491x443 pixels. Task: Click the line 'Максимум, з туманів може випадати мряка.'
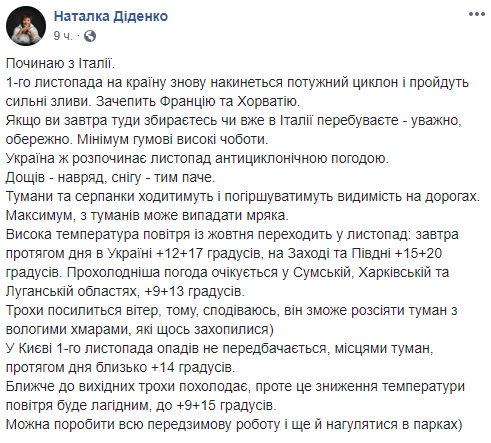click(x=147, y=215)
